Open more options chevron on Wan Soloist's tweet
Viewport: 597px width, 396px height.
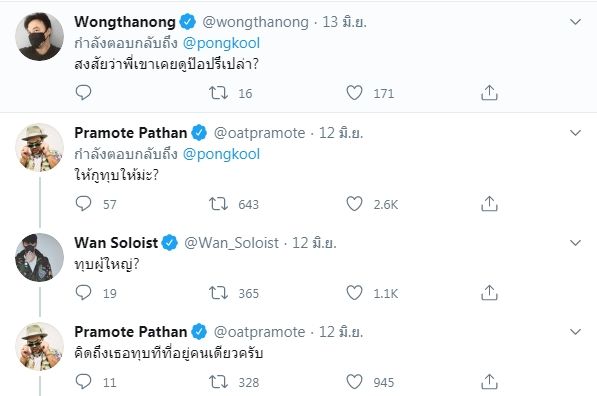(x=575, y=243)
